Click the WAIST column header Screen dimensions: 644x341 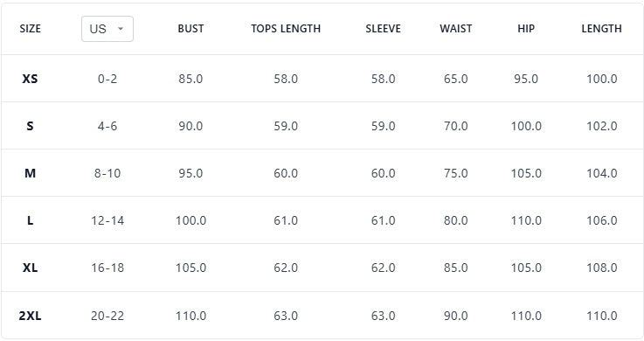[x=456, y=29]
